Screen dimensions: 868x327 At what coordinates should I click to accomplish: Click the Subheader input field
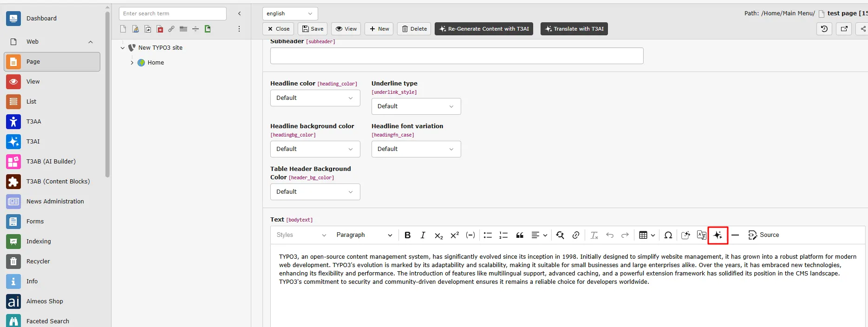[x=457, y=56]
